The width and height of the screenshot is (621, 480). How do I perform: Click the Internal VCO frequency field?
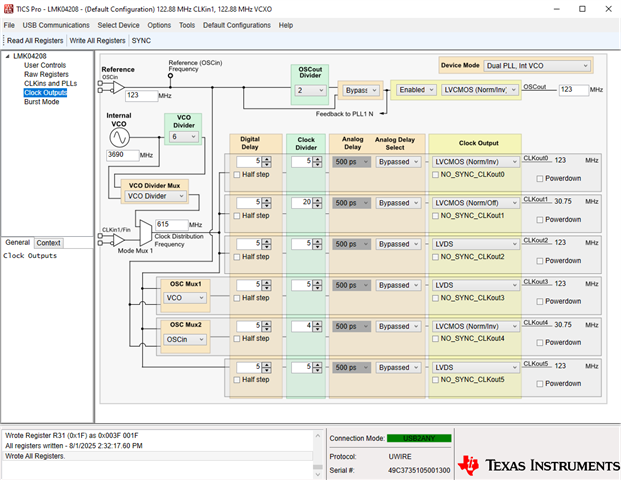coord(123,155)
